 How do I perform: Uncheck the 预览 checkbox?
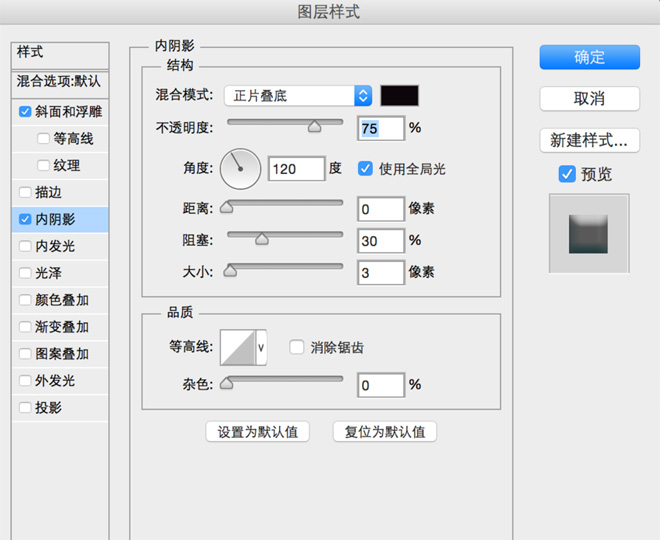coord(567,174)
